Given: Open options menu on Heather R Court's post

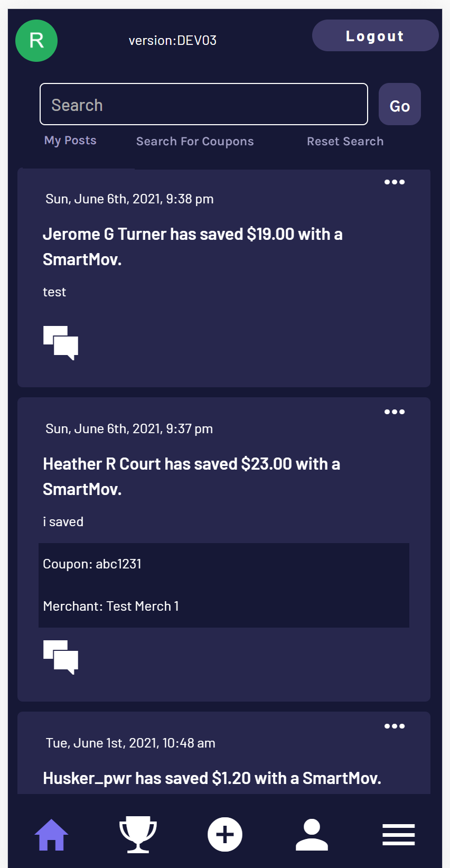Looking at the screenshot, I should pos(395,412).
